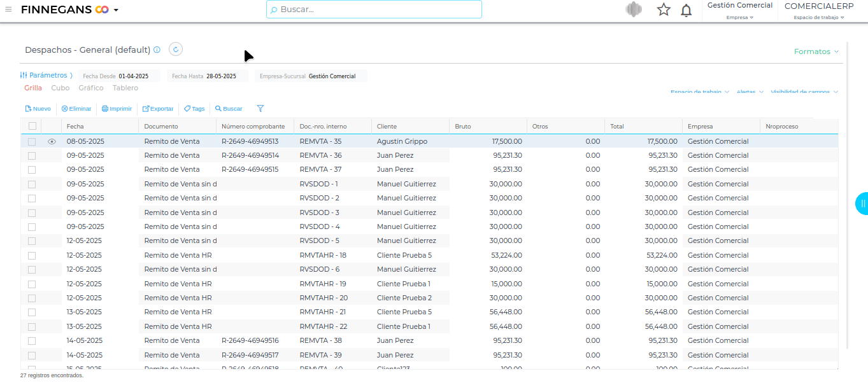Open the hamburger main menu
This screenshot has height=383, width=868.
coord(8,10)
